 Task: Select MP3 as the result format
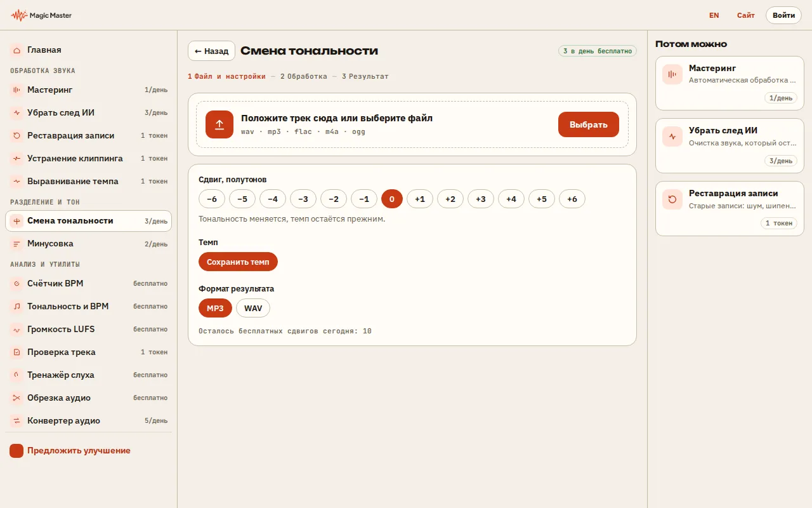[x=215, y=309]
